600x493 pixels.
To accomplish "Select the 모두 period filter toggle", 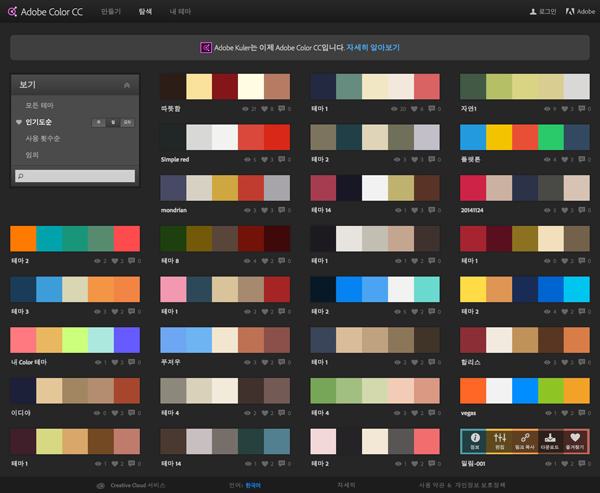I will 127,121.
